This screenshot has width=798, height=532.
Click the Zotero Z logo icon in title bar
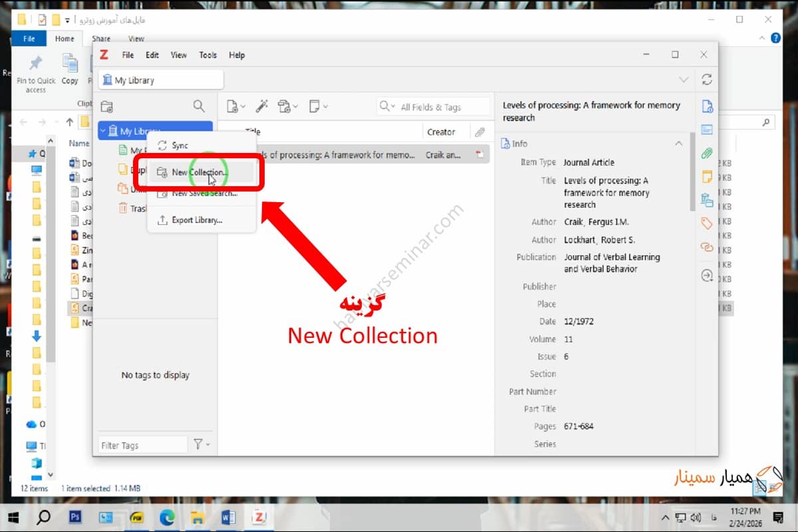coord(104,55)
